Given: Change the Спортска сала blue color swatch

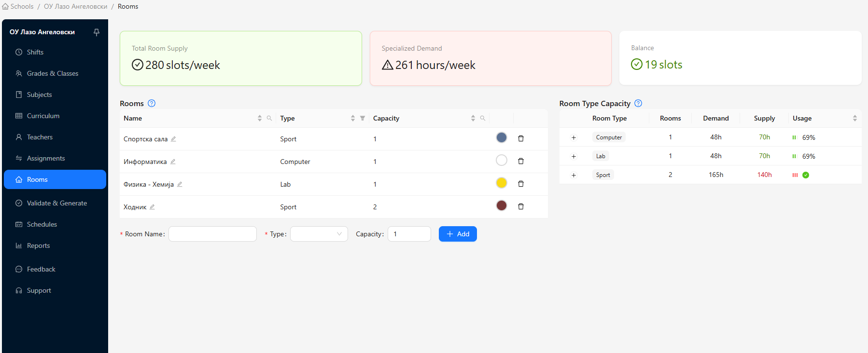Looking at the screenshot, I should point(502,137).
